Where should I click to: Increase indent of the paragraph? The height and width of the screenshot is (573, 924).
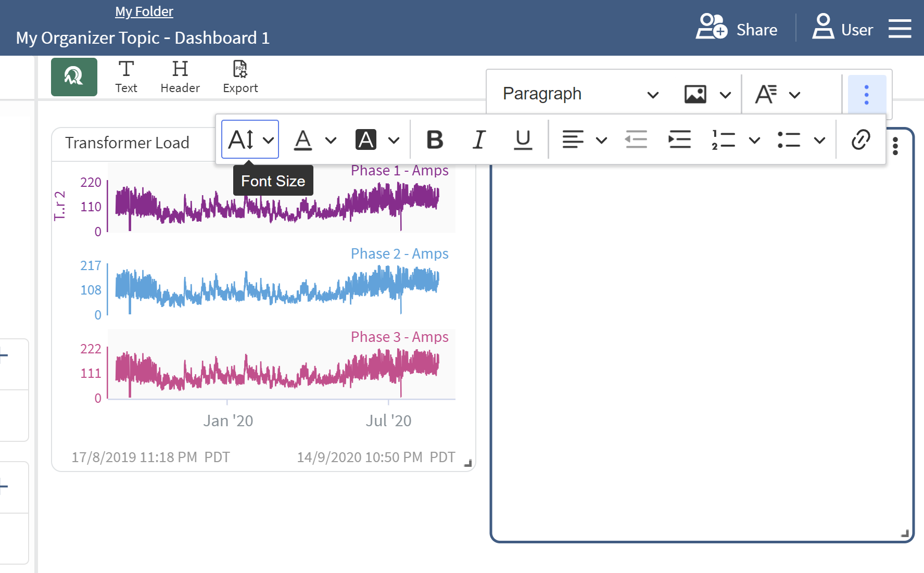tap(679, 139)
